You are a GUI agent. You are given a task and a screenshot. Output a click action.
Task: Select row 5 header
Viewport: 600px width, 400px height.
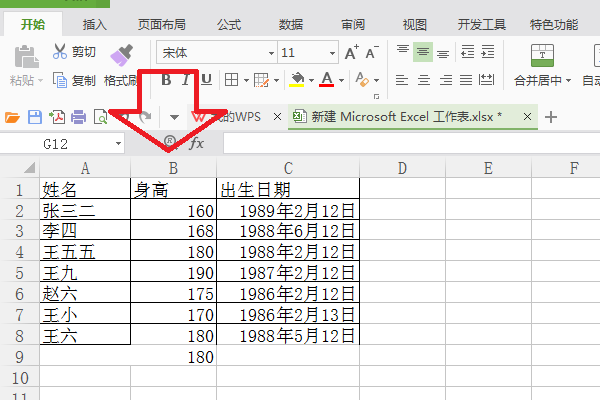(x=20, y=273)
